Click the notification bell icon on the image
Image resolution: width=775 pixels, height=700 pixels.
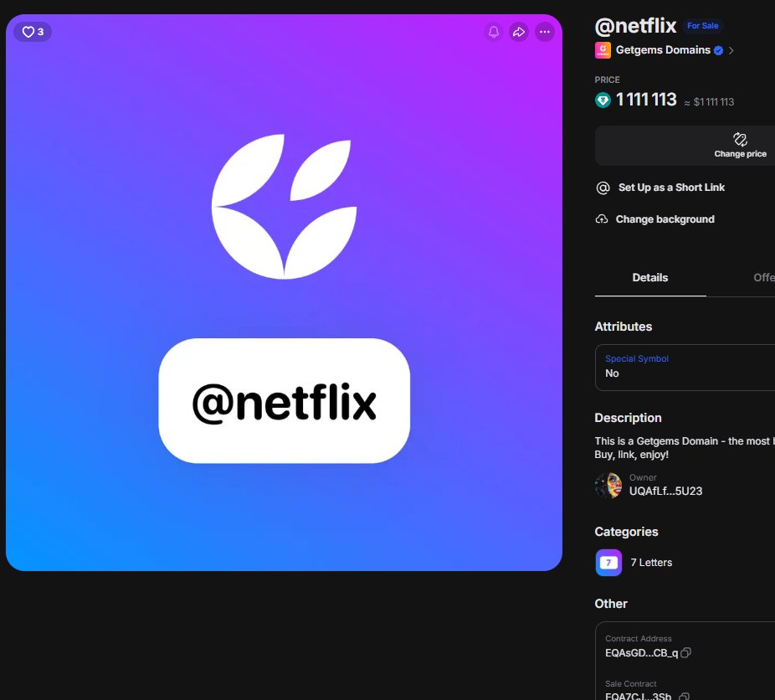[x=493, y=32]
